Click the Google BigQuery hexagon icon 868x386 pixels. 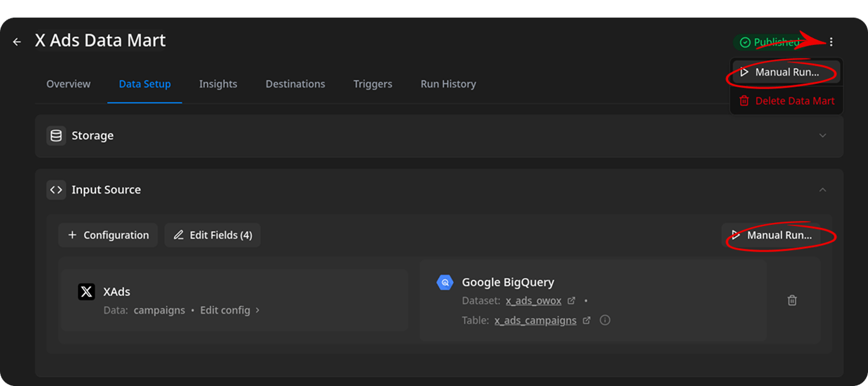[445, 282]
